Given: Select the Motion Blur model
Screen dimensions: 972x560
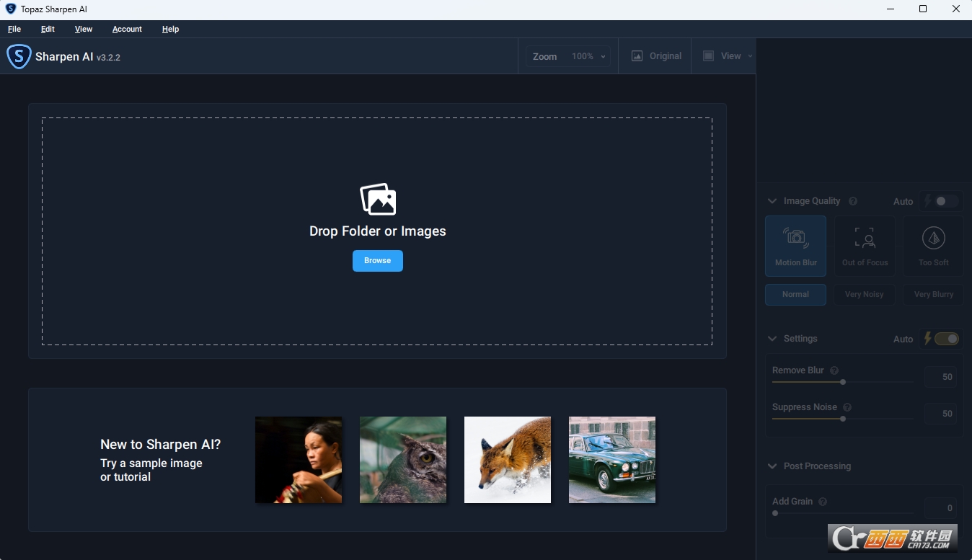Looking at the screenshot, I should click(795, 246).
